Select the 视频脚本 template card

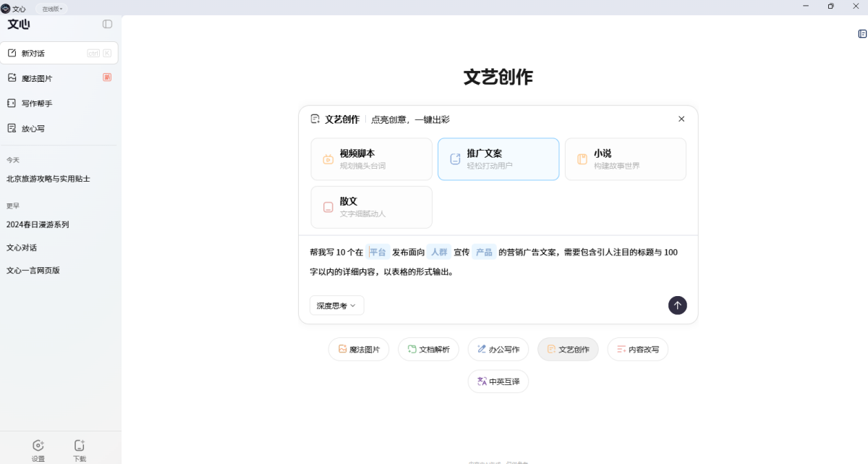click(371, 159)
